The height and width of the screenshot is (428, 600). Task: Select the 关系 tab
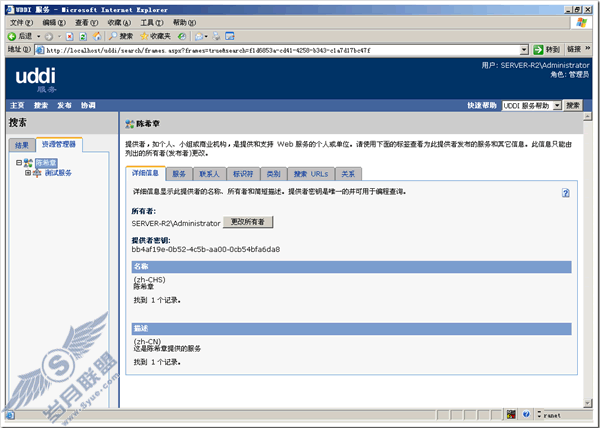coord(348,174)
